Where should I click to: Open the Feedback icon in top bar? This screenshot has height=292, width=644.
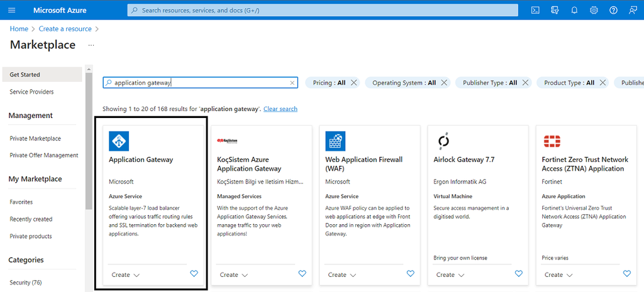point(633,10)
